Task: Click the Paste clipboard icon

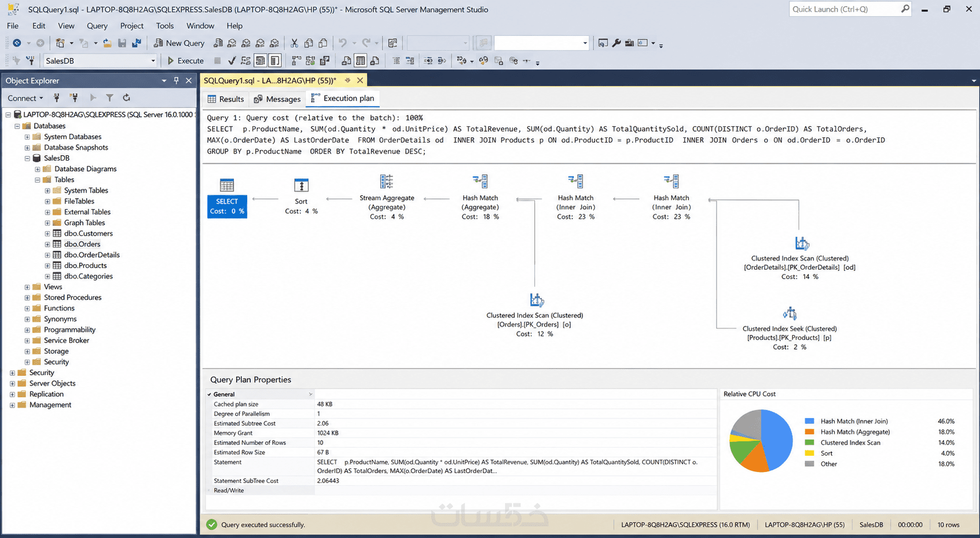Action: coord(323,43)
